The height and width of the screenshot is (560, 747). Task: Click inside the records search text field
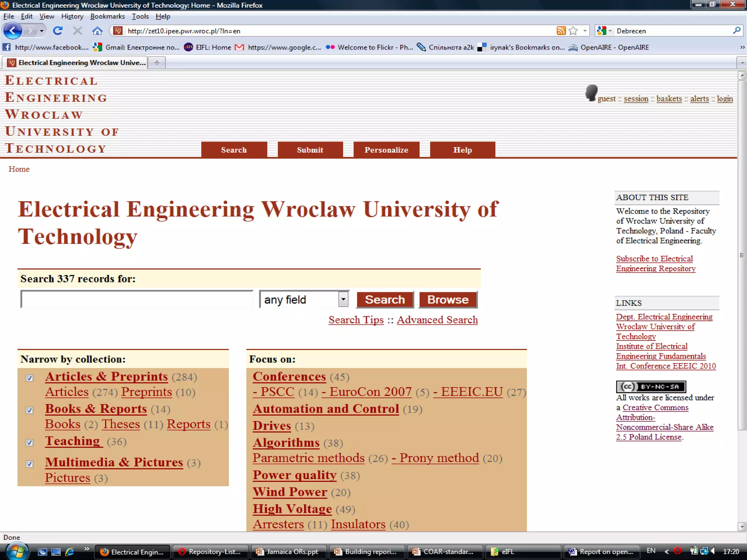(137, 300)
